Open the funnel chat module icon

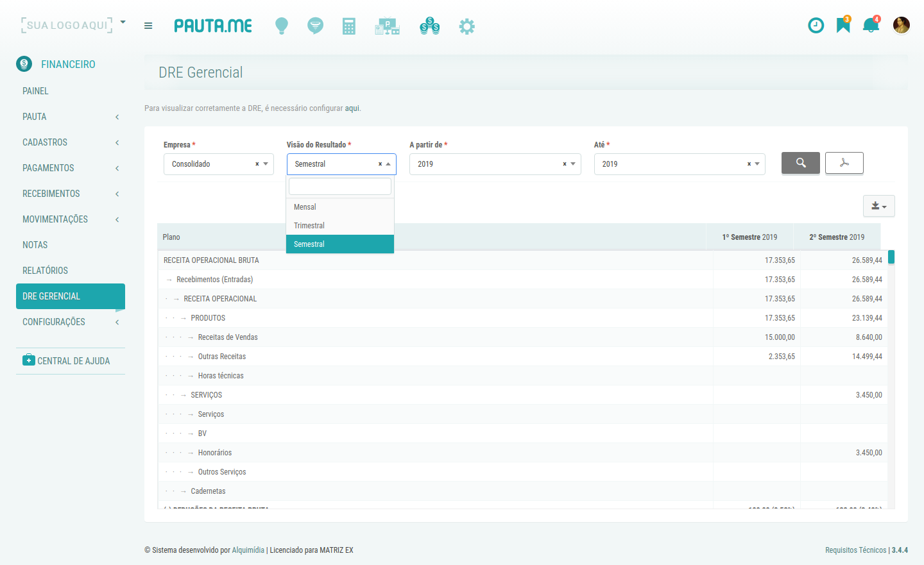[315, 26]
